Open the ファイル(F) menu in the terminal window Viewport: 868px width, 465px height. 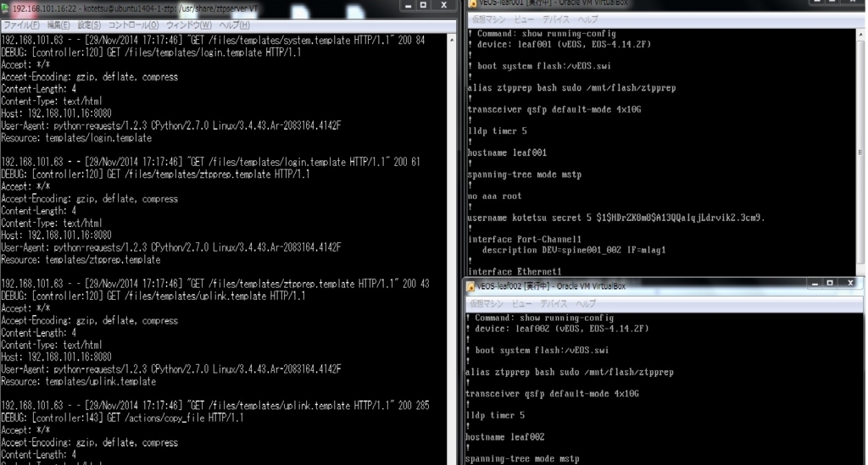pyautogui.click(x=21, y=25)
